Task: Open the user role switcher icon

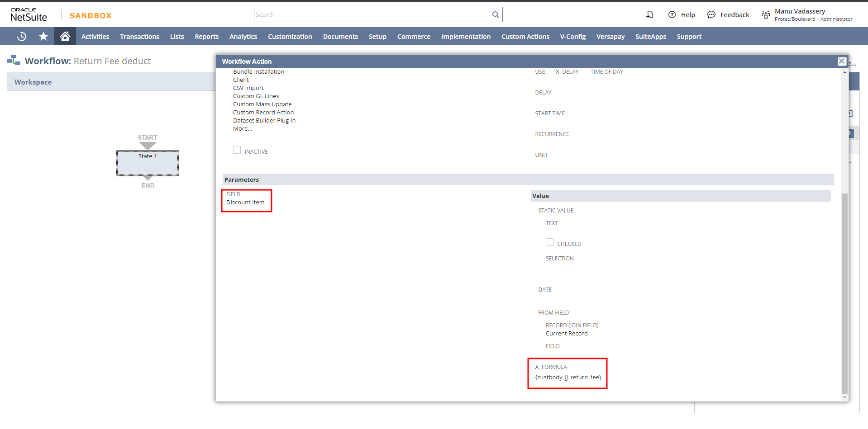Action: (765, 15)
